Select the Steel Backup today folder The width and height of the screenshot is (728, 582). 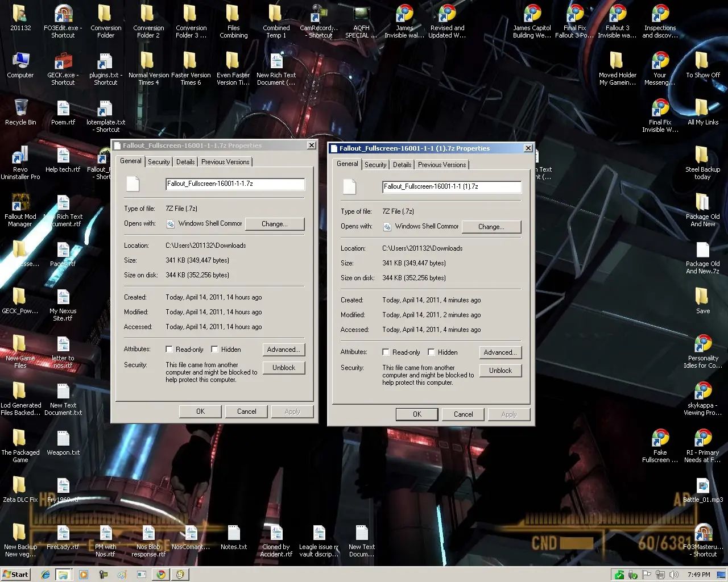click(703, 155)
